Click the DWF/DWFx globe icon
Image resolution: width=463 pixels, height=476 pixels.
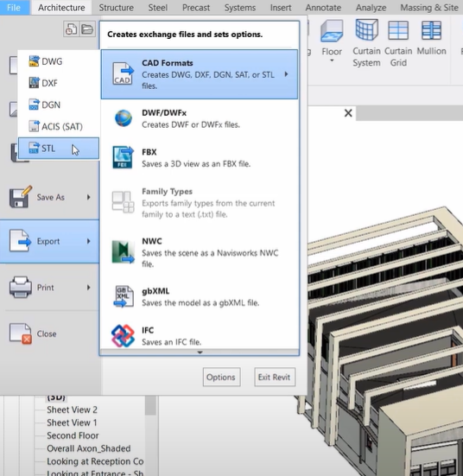click(124, 118)
